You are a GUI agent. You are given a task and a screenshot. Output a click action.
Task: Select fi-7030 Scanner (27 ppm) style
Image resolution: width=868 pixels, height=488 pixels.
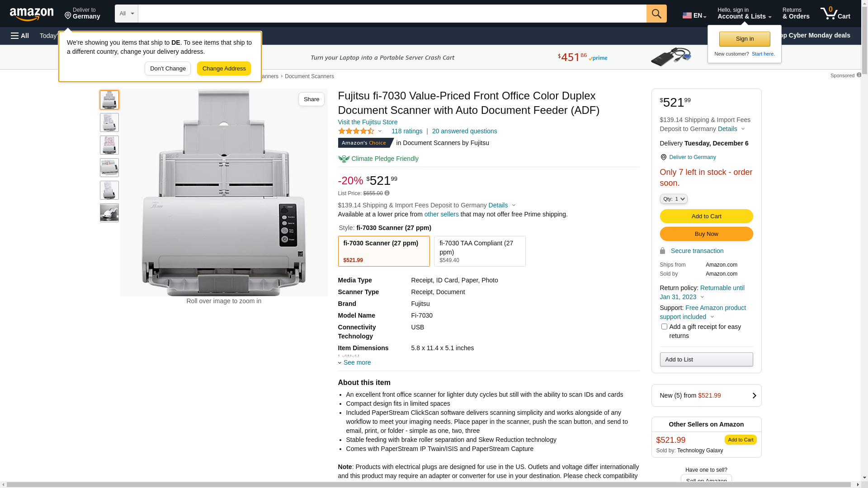(384, 251)
